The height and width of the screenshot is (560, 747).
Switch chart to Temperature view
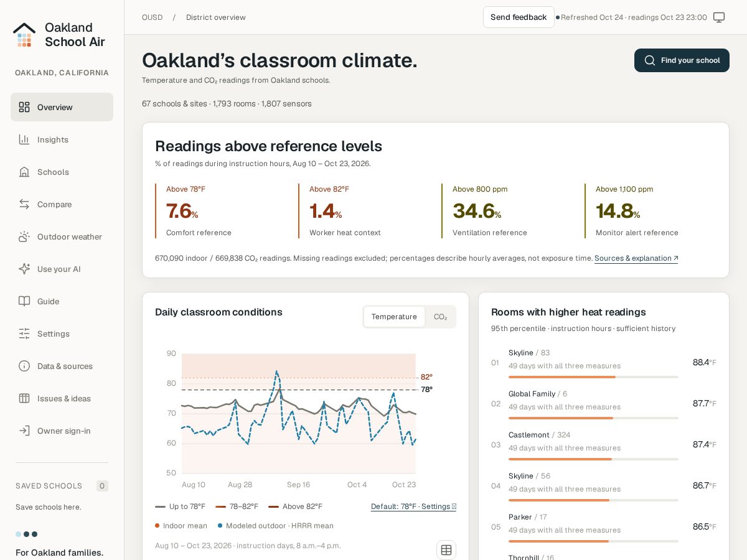coord(394,317)
